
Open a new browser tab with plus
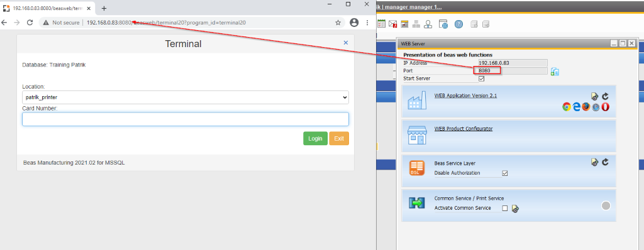coord(104,8)
